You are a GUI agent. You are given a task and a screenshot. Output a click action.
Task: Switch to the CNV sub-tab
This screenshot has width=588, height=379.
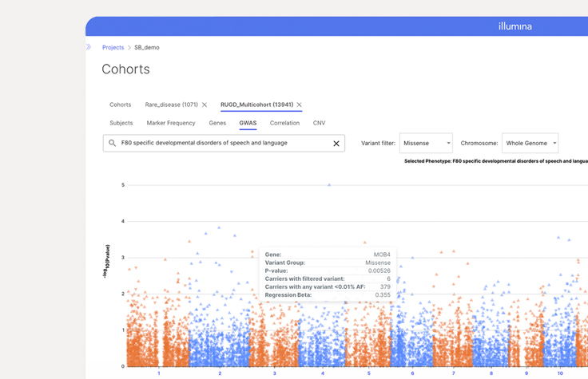tap(319, 123)
